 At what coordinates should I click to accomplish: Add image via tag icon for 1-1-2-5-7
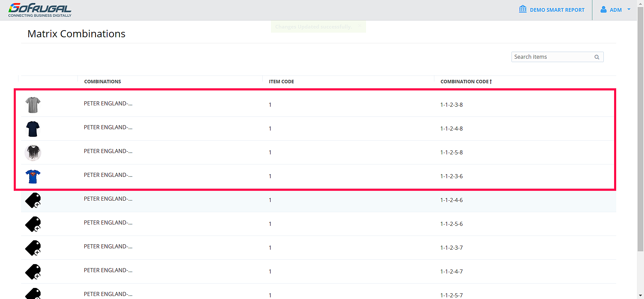pyautogui.click(x=33, y=293)
